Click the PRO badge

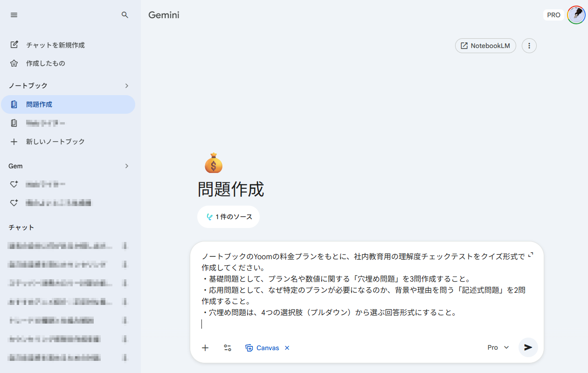click(x=553, y=15)
